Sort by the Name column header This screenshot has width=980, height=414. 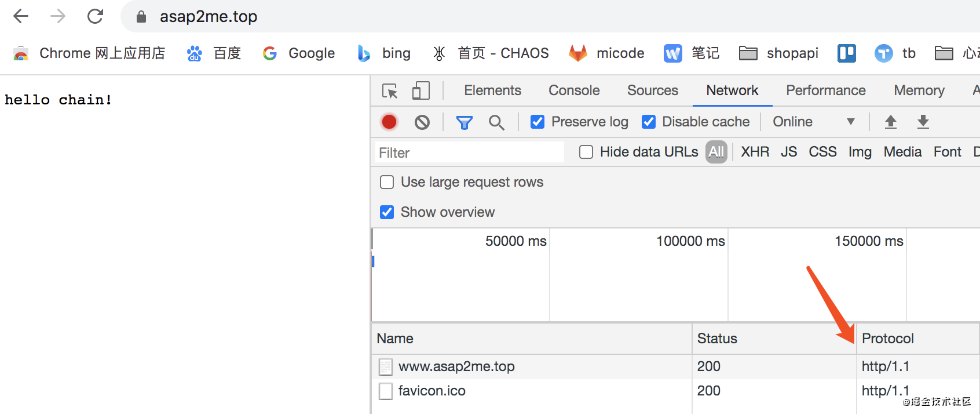point(532,339)
